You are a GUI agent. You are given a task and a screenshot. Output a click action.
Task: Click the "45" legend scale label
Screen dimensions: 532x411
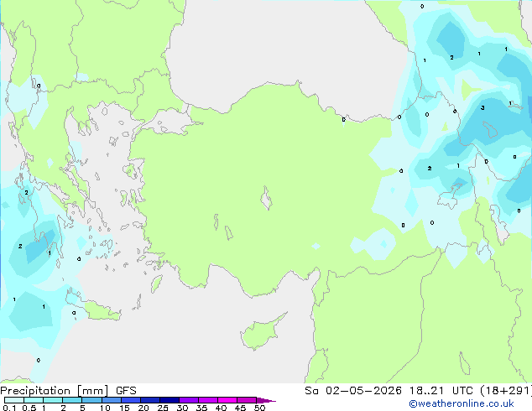click(240, 408)
